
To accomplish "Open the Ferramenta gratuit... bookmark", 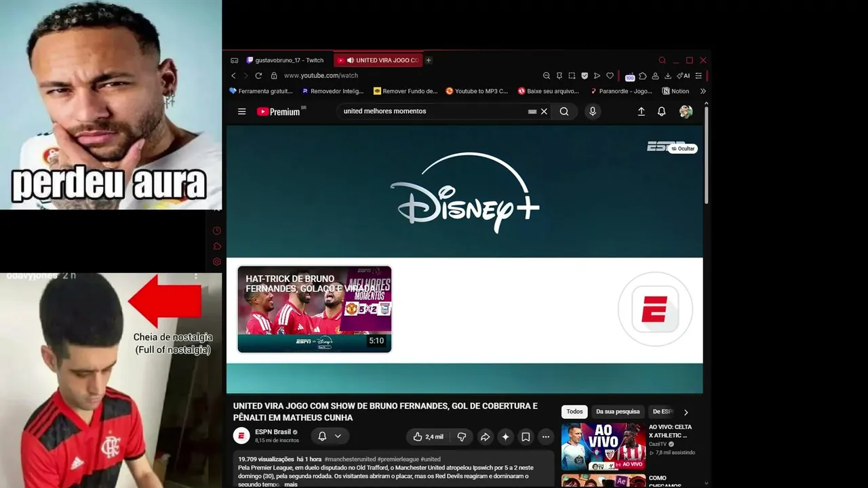I will [x=261, y=91].
